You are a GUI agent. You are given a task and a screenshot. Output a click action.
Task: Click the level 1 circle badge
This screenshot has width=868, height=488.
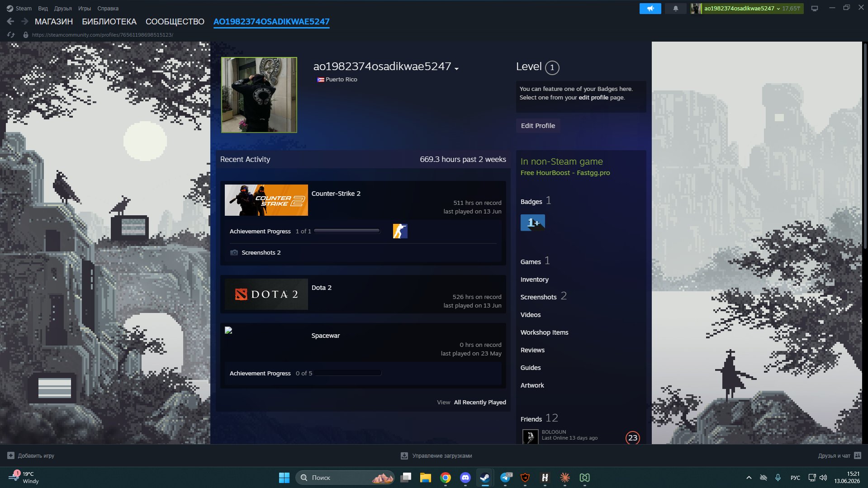552,68
